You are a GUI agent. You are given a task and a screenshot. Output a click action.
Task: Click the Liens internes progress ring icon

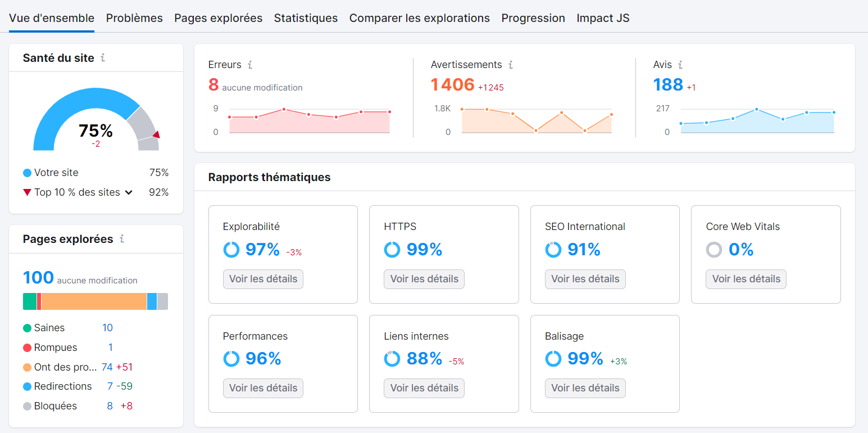click(x=392, y=358)
